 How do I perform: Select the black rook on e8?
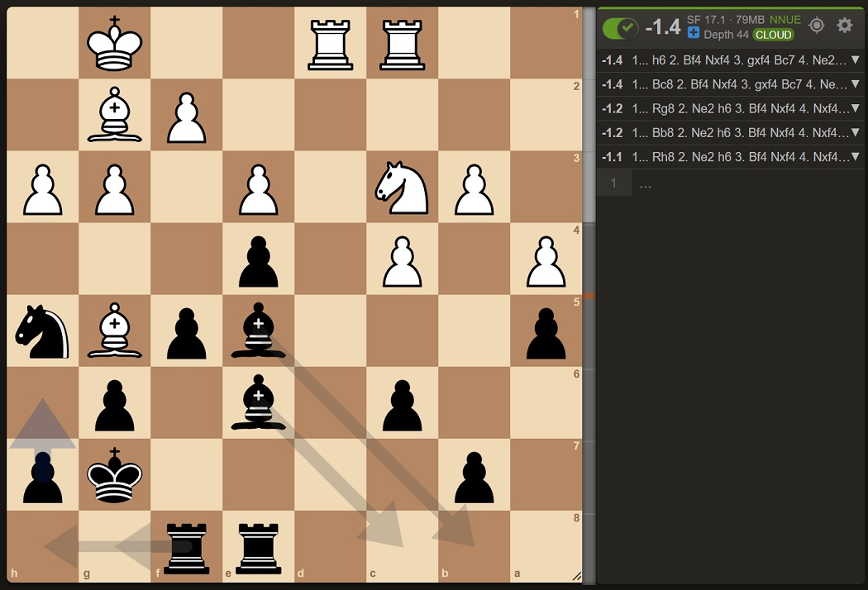tap(259, 547)
